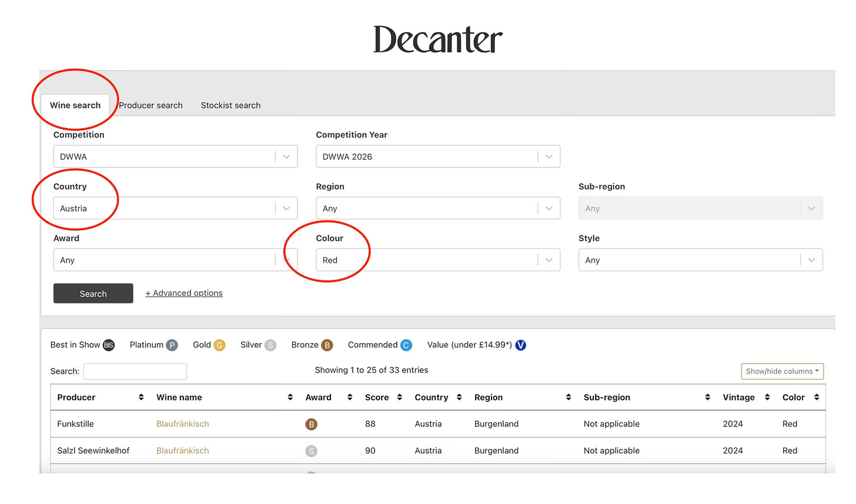The image size is (856, 504).
Task: Expand the disabled Sub-region dropdown
Action: coord(701,209)
